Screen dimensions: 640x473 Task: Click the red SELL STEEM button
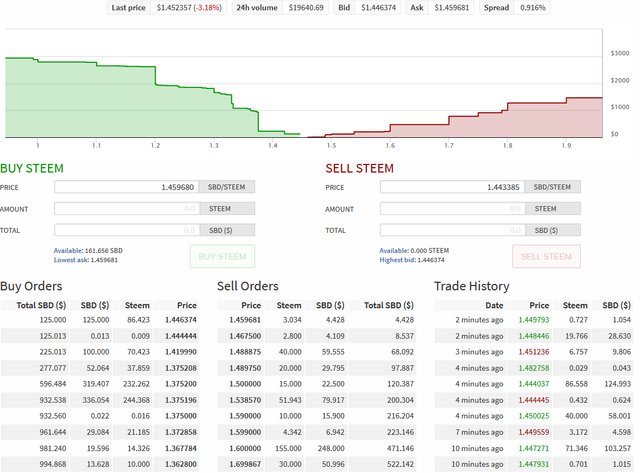tap(546, 256)
